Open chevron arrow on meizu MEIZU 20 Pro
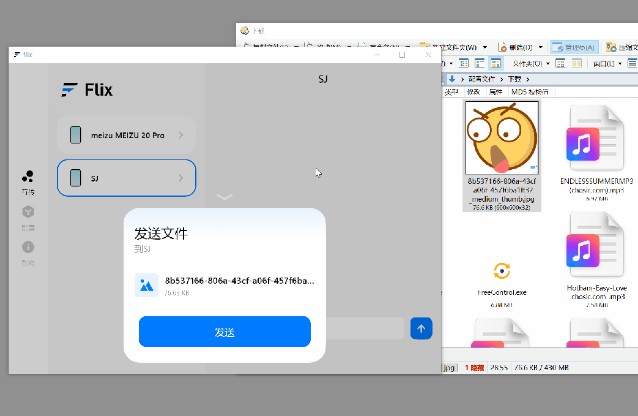The height and width of the screenshot is (416, 638). click(x=181, y=135)
